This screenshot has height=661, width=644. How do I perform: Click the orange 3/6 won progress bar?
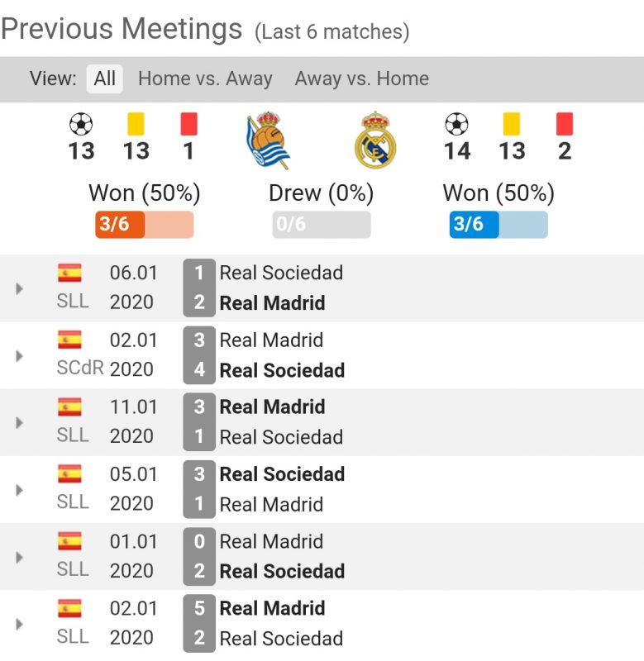coord(145,225)
